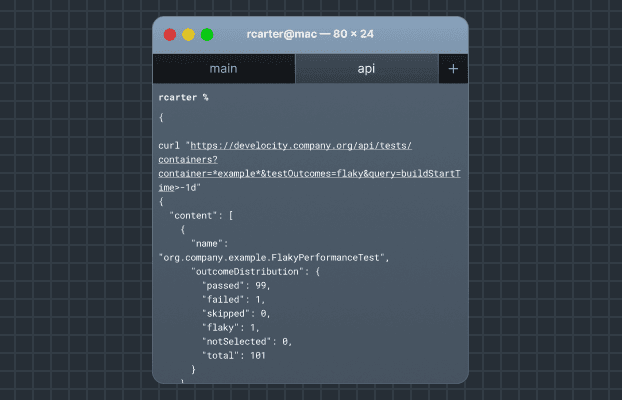Image resolution: width=622 pixels, height=400 pixels.
Task: Switch to the main tab
Action: coord(223,69)
